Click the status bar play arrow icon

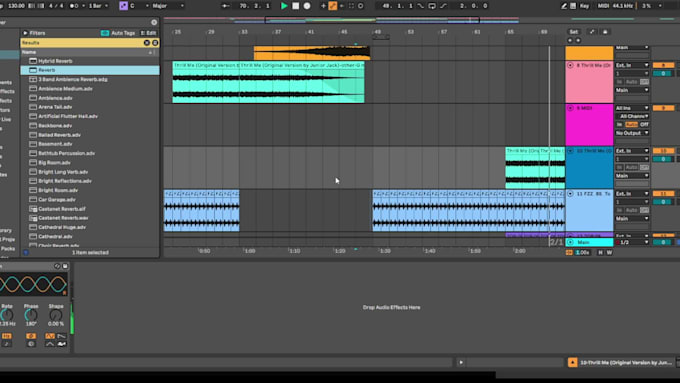click(461, 363)
